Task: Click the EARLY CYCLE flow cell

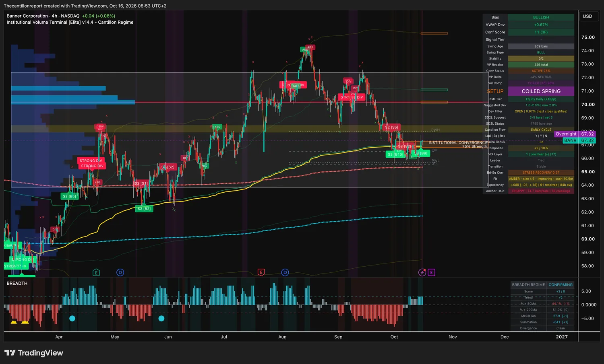Action: 541,130
